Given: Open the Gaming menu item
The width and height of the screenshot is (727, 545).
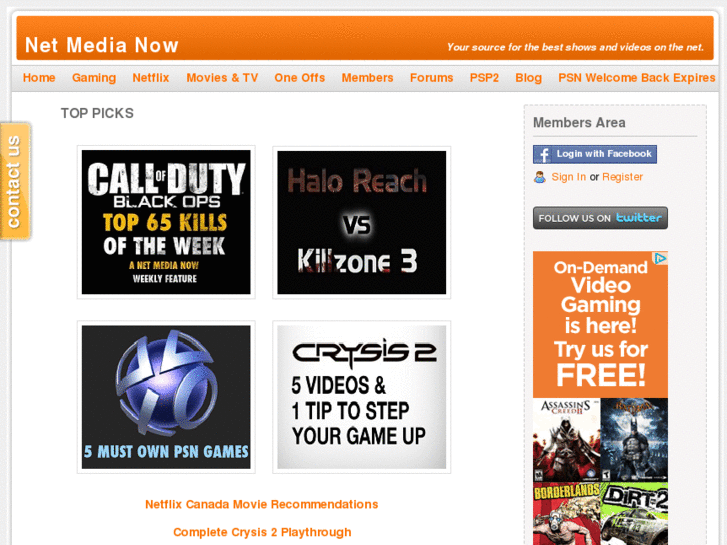Looking at the screenshot, I should (x=94, y=78).
